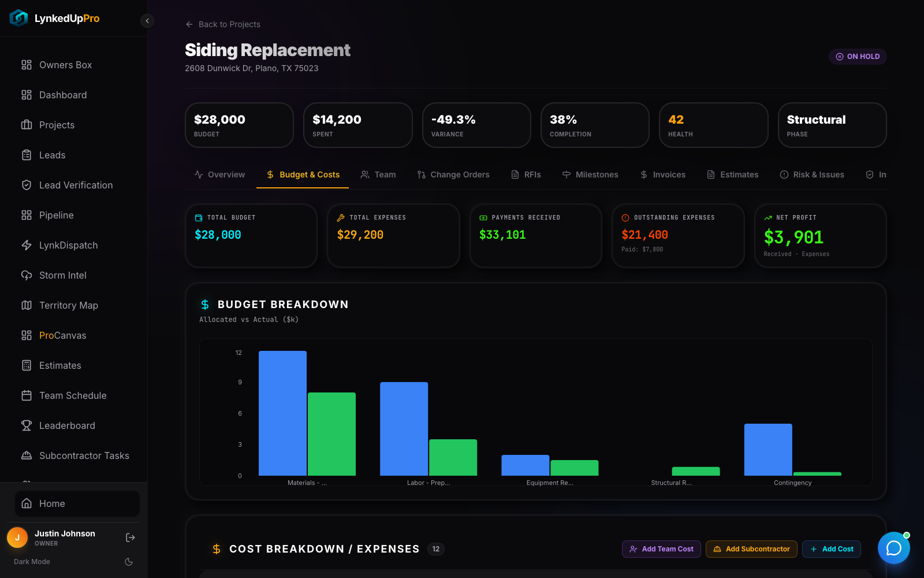Click the LynkDispatch lightning bolt icon

click(x=27, y=245)
